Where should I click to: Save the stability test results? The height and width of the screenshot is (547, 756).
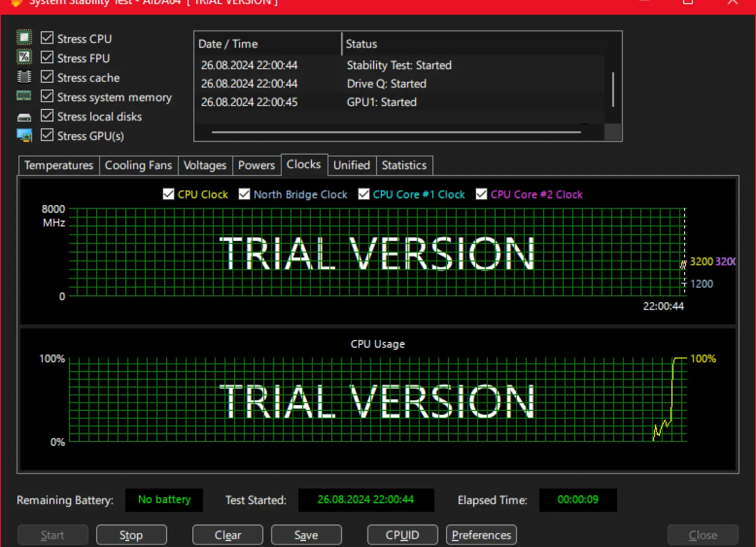(306, 535)
